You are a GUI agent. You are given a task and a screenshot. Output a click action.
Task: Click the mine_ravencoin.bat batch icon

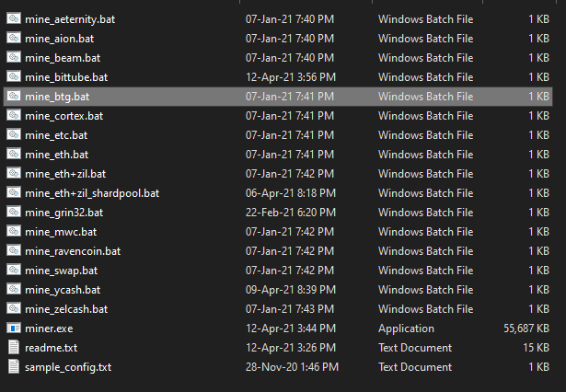pyautogui.click(x=14, y=250)
